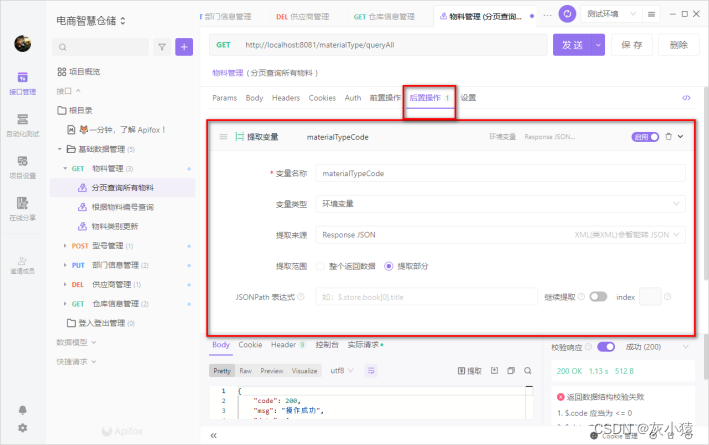Open the 自动化测试 sidebar section
Viewport: 709px width, 445px height.
coord(23,125)
